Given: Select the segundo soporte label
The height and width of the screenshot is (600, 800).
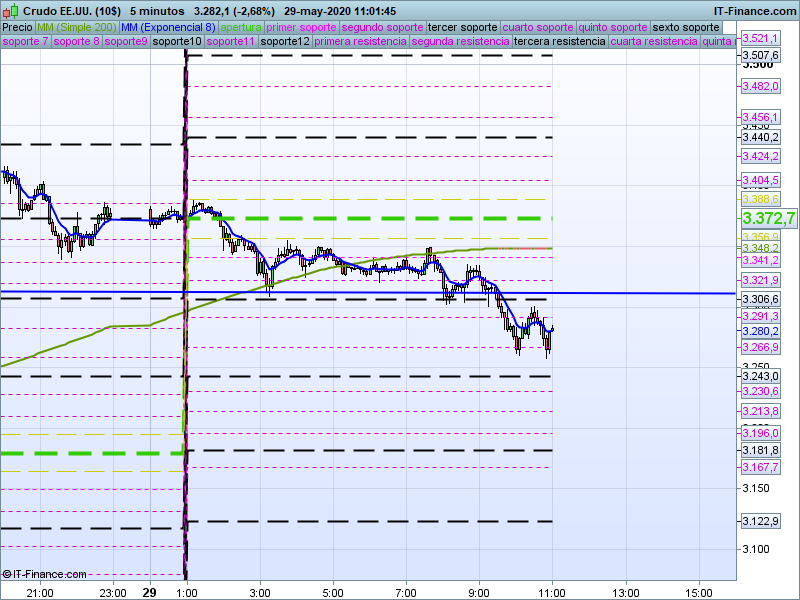Looking at the screenshot, I should point(382,28).
